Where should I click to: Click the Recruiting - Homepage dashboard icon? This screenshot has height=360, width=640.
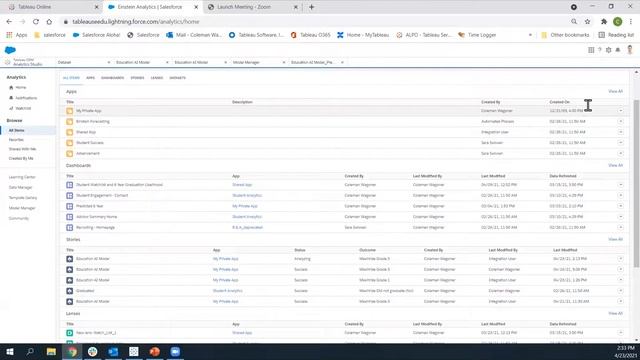point(69,227)
